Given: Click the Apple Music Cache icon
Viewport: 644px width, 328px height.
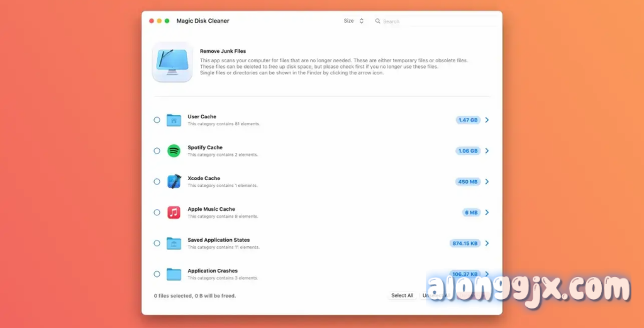Looking at the screenshot, I should point(174,212).
